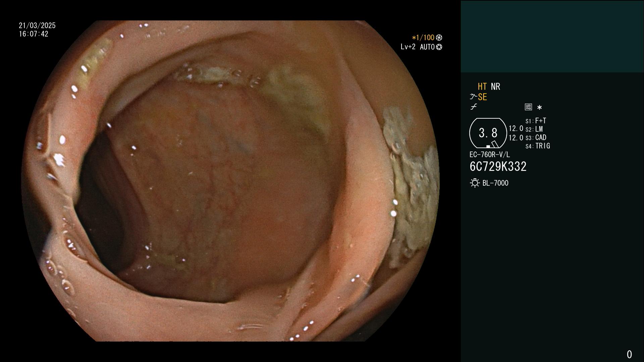This screenshot has height=362, width=644.
Task: Click the S3: CAD switch assignment
Action: [536, 137]
